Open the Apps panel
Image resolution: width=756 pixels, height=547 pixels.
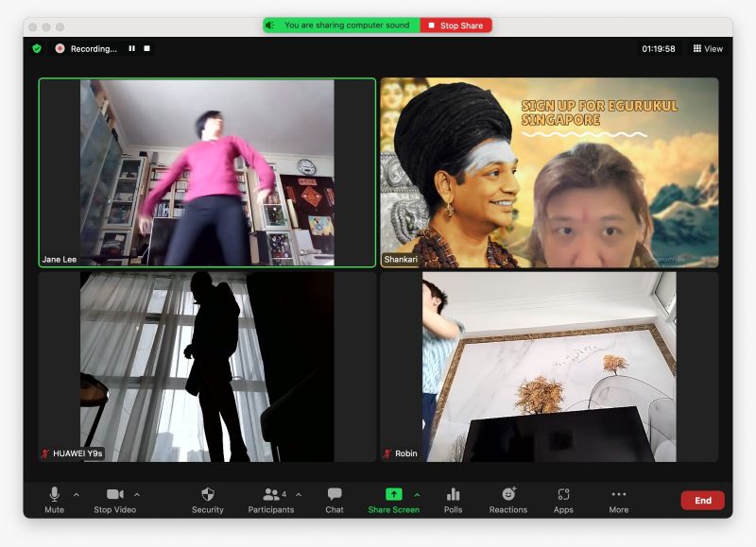(563, 499)
